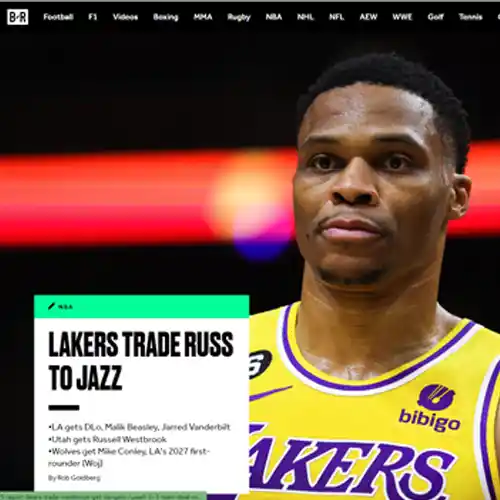Open the Lakers Trade Russ to Jazz headline
Image resolution: width=500 pixels, height=500 pixels.
(141, 361)
